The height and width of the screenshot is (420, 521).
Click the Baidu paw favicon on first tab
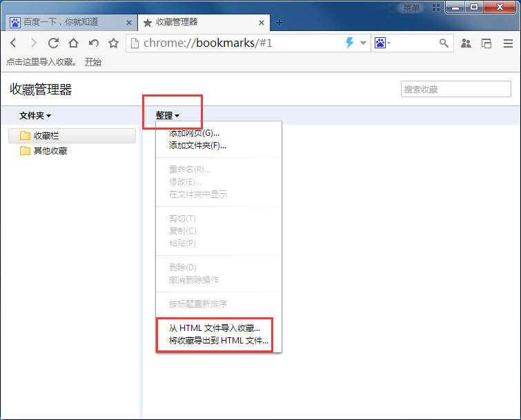pos(15,23)
